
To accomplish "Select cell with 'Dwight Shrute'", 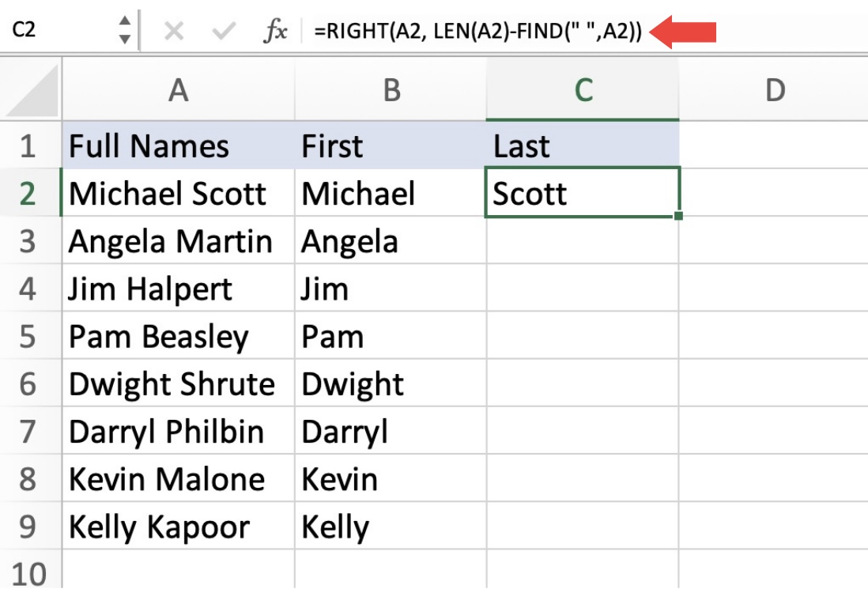I will 179,383.
